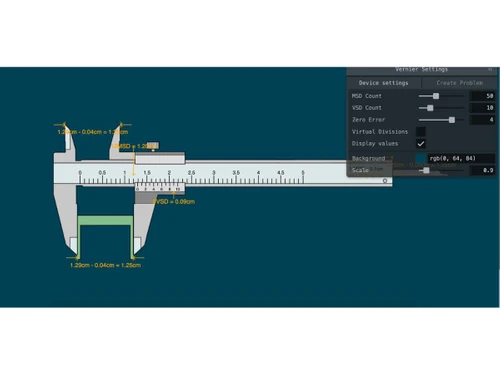Click the depth rod end circle on the caliper
Viewport: 500px width, 375px height.
pos(385,181)
